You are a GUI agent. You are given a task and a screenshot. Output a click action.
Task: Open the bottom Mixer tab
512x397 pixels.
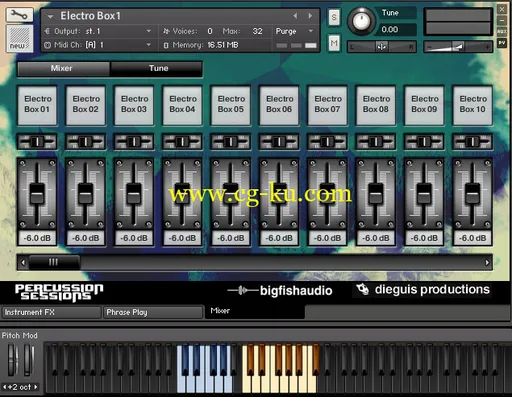[x=255, y=311]
